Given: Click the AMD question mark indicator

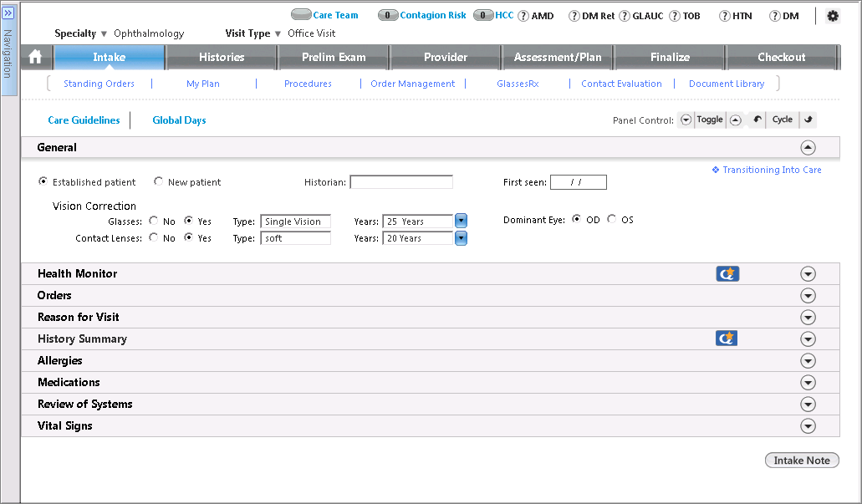Looking at the screenshot, I should (x=524, y=16).
